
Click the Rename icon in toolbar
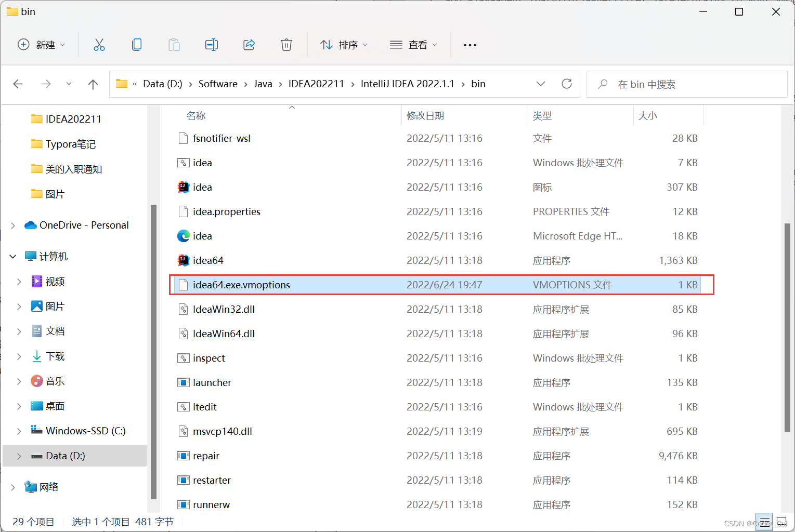(x=212, y=45)
